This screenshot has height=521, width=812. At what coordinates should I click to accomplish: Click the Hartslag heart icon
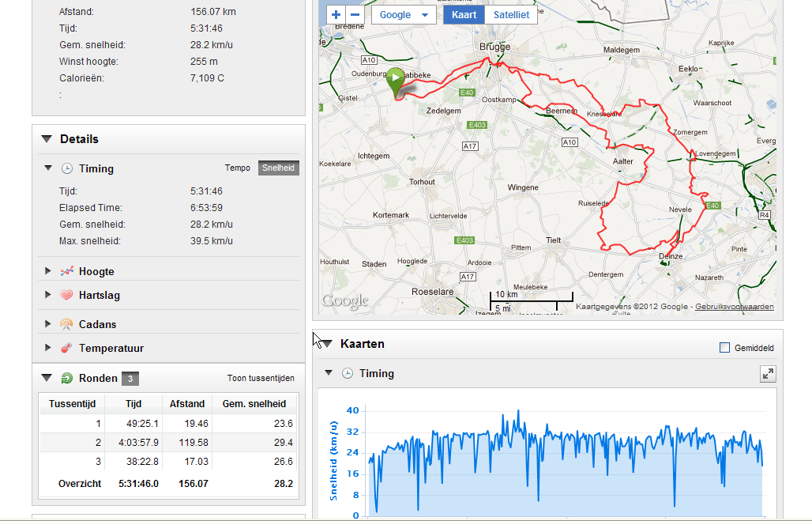pyautogui.click(x=66, y=295)
